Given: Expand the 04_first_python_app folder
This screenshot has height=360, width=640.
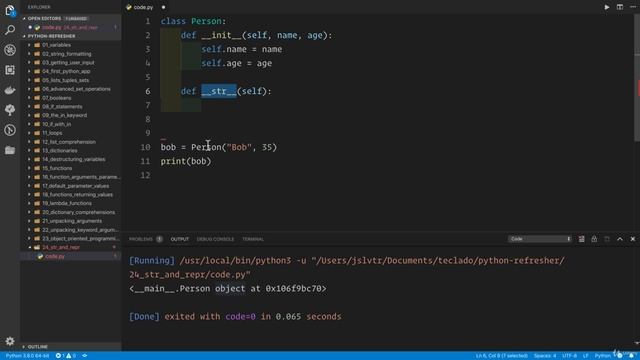Looking at the screenshot, I should click(x=66, y=71).
